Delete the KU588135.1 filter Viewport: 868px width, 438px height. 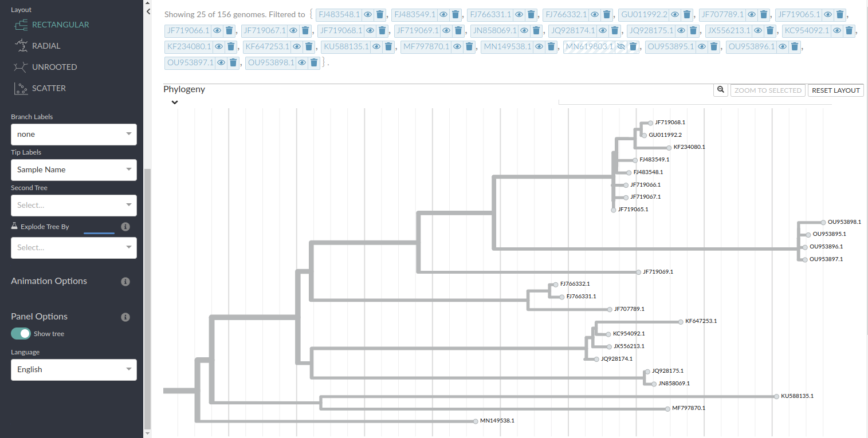(388, 46)
